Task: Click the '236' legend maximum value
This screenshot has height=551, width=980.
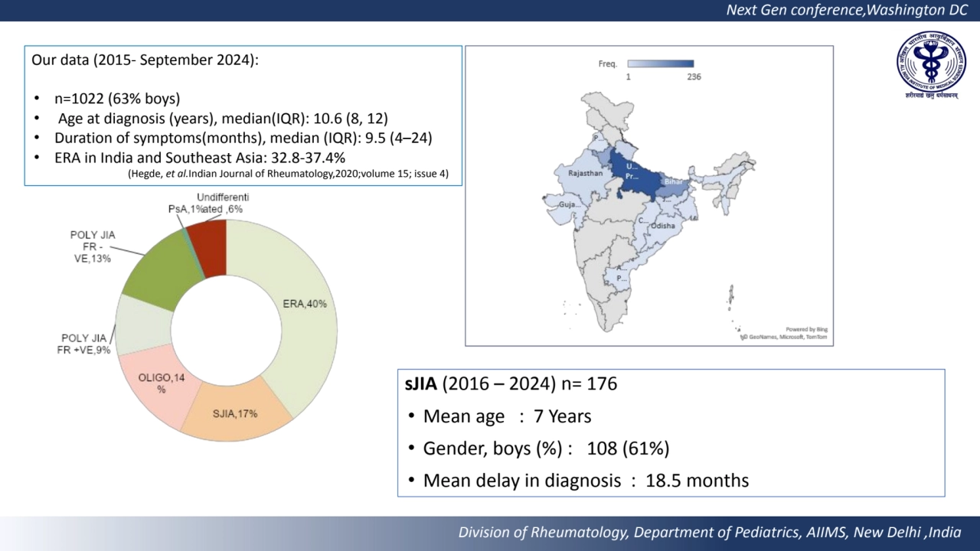Action: tap(694, 77)
